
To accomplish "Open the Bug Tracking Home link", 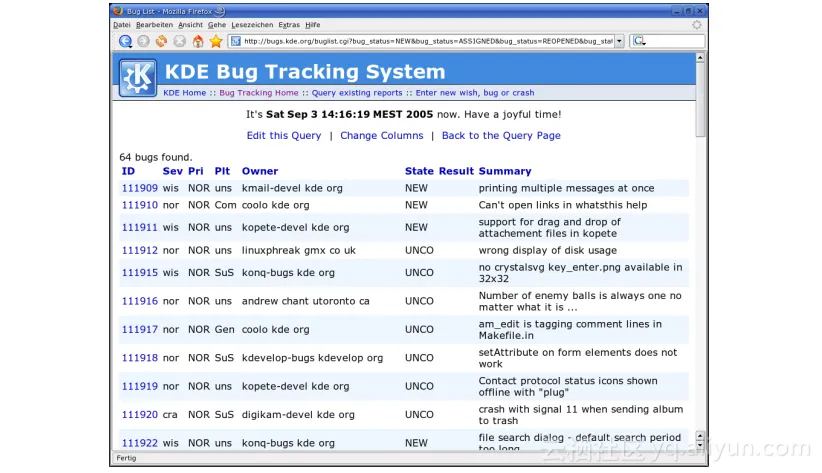I will (x=258, y=93).
